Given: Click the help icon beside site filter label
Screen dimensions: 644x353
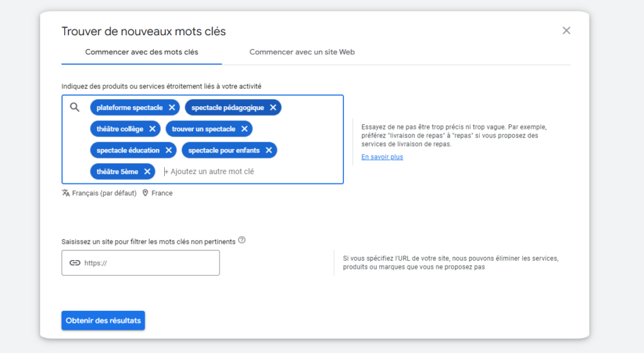Looking at the screenshot, I should [241, 240].
